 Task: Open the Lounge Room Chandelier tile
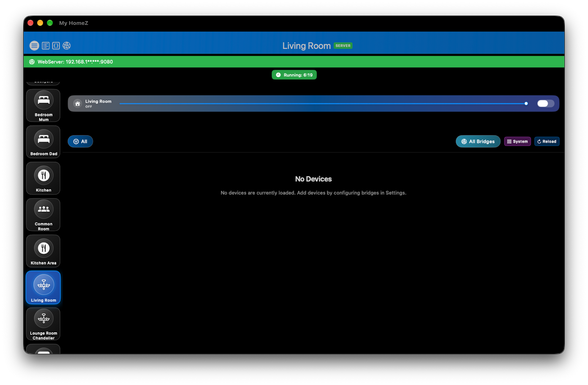coord(43,324)
